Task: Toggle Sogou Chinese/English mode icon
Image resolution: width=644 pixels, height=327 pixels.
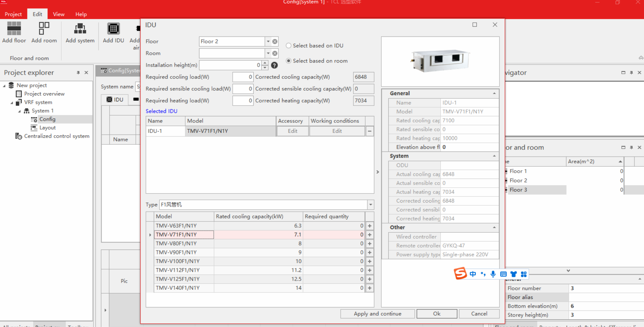Action: (473, 274)
